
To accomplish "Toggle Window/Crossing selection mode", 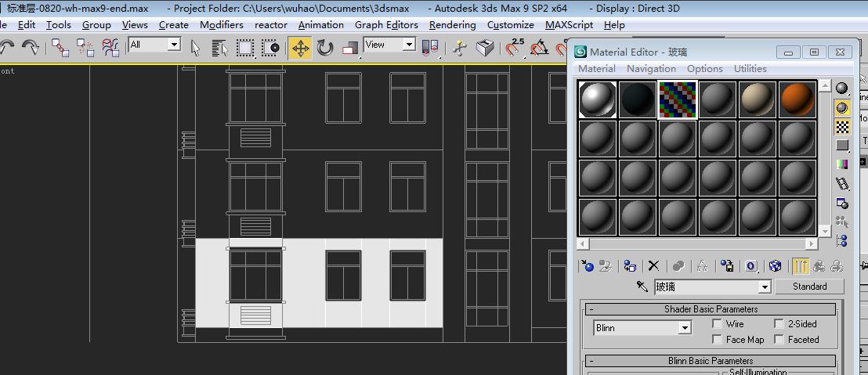I will (271, 48).
